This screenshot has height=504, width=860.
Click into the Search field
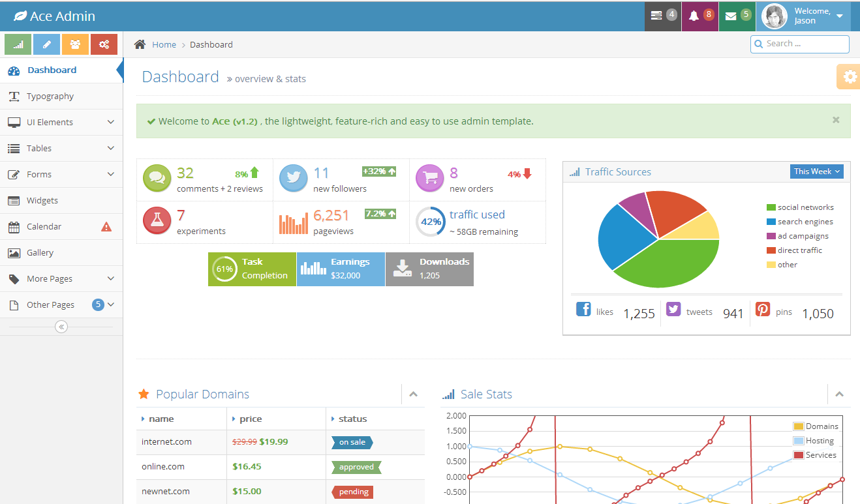click(x=800, y=44)
